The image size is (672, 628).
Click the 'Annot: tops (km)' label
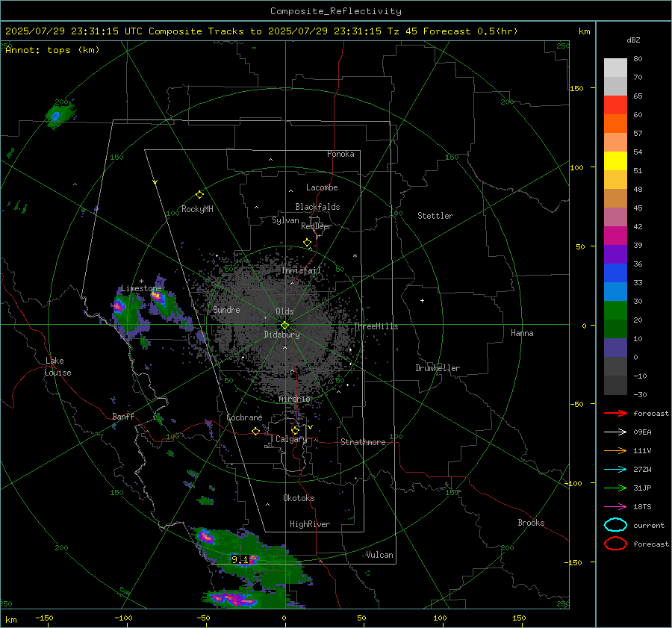52,50
